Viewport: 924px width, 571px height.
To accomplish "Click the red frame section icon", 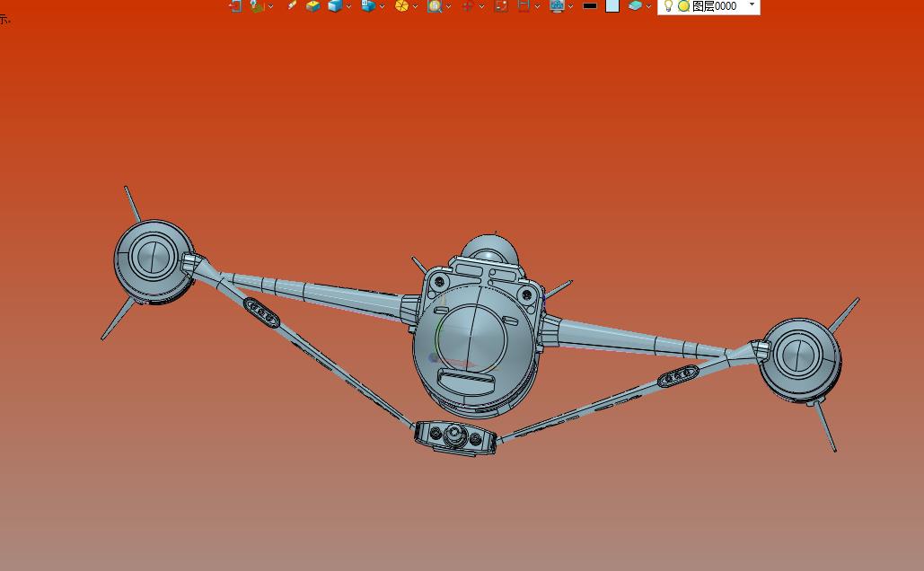I will click(524, 6).
